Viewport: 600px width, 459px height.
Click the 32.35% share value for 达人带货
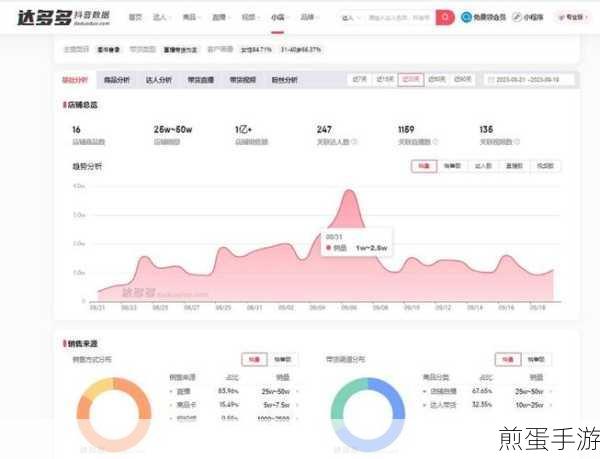click(x=482, y=405)
